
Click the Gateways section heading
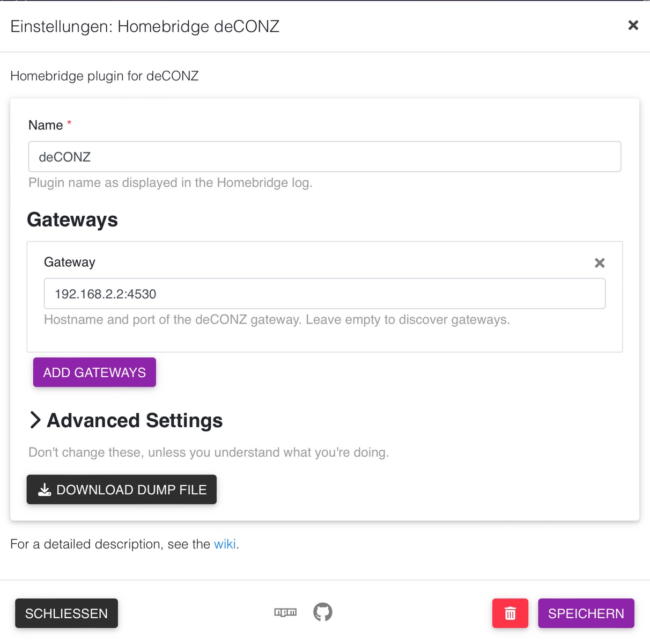tap(72, 219)
